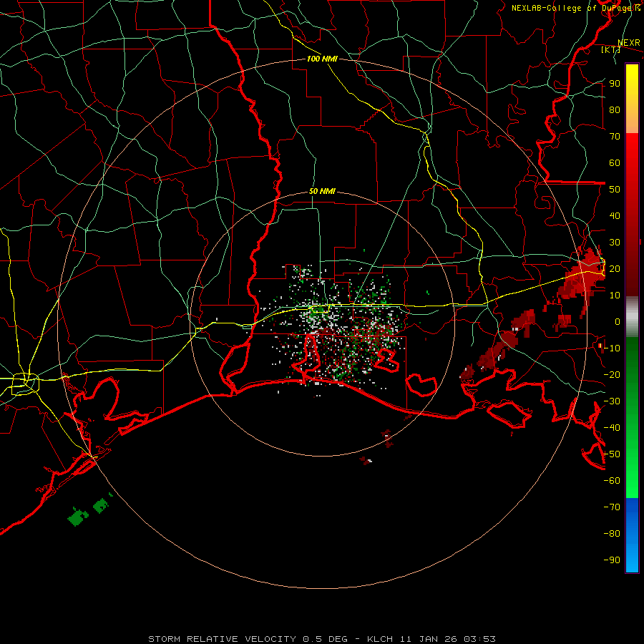Image resolution: width=644 pixels, height=644 pixels.
Task: Click the "10" value on the velocity scale
Action: click(615, 296)
